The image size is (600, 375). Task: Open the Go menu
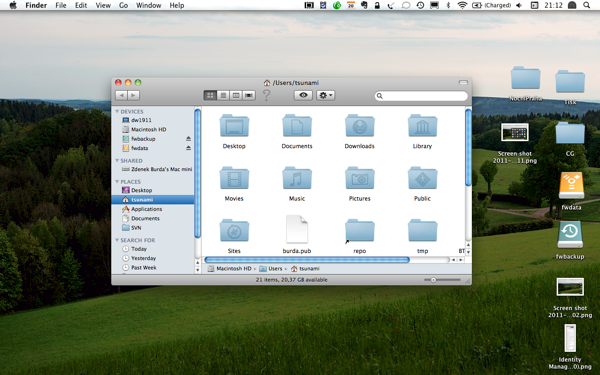[123, 5]
